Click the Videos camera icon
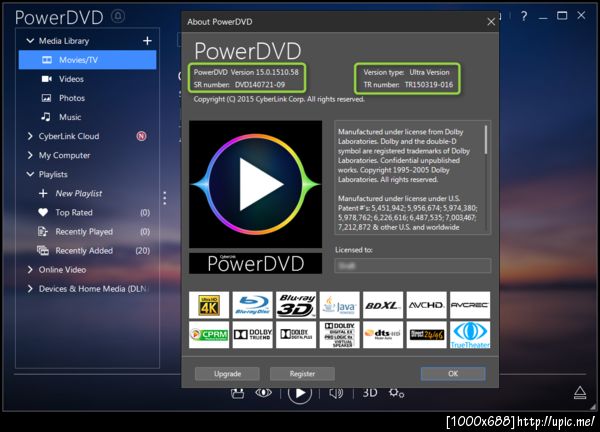The height and width of the screenshot is (432, 600). coord(47,79)
